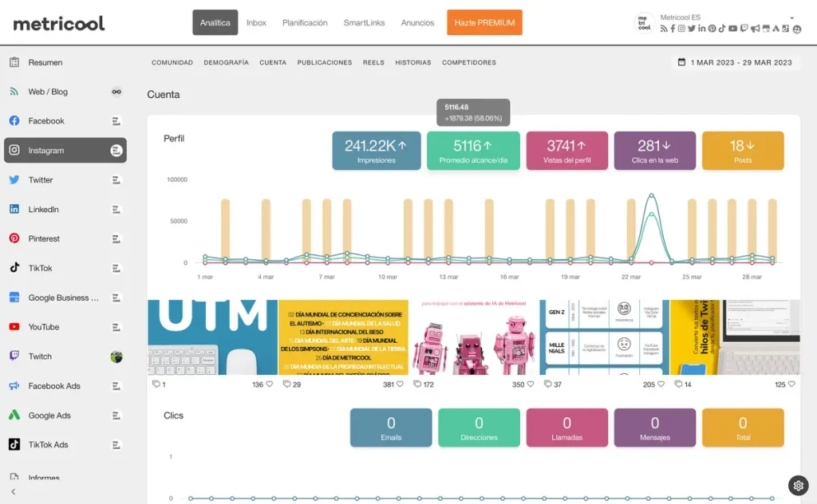
Task: Open Twitter via its bird icon in sidebar
Action: [14, 179]
